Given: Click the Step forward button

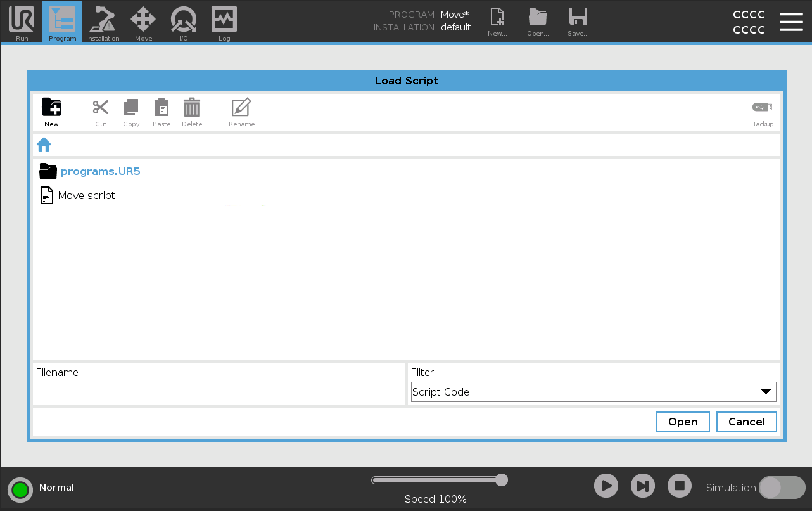Looking at the screenshot, I should (643, 486).
